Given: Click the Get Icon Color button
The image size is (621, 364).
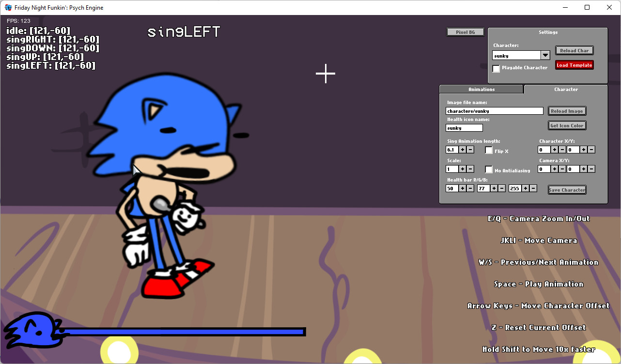Looking at the screenshot, I should (567, 125).
